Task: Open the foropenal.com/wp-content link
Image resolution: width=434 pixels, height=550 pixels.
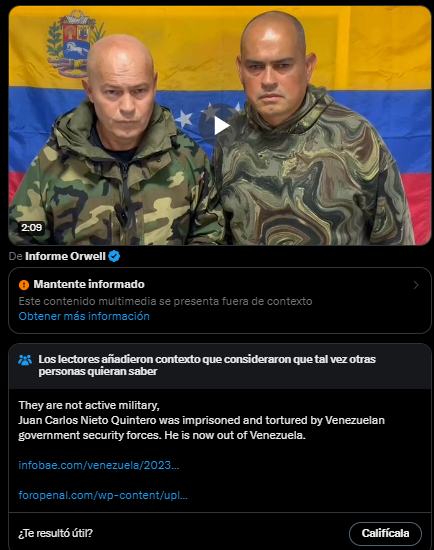Action: coord(103,495)
